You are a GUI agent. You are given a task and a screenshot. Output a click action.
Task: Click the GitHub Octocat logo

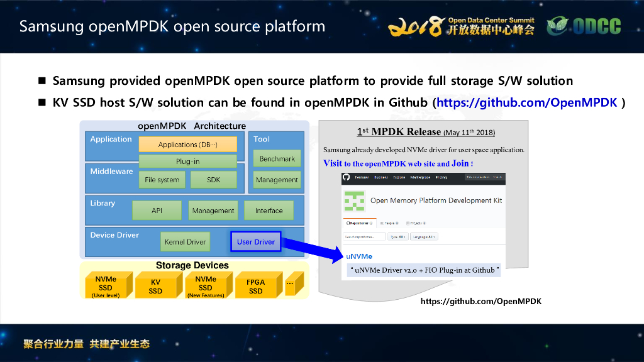pyautogui.click(x=346, y=177)
